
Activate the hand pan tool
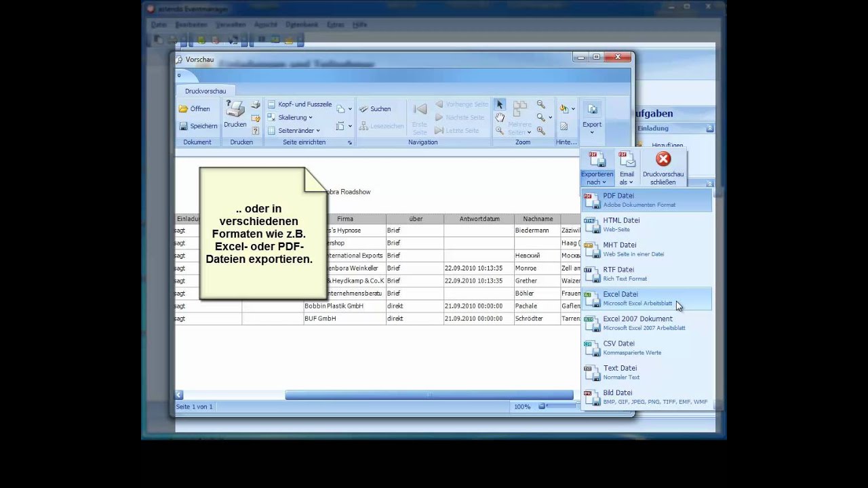pos(500,117)
